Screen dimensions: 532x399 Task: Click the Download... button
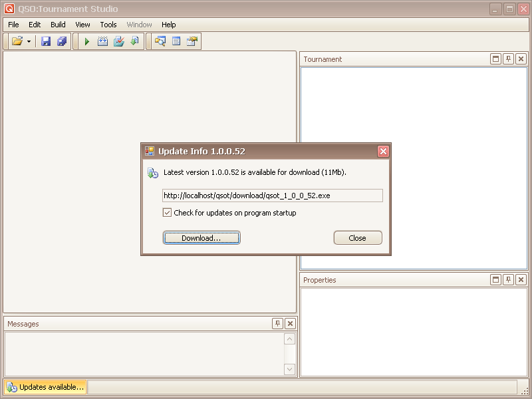point(201,238)
